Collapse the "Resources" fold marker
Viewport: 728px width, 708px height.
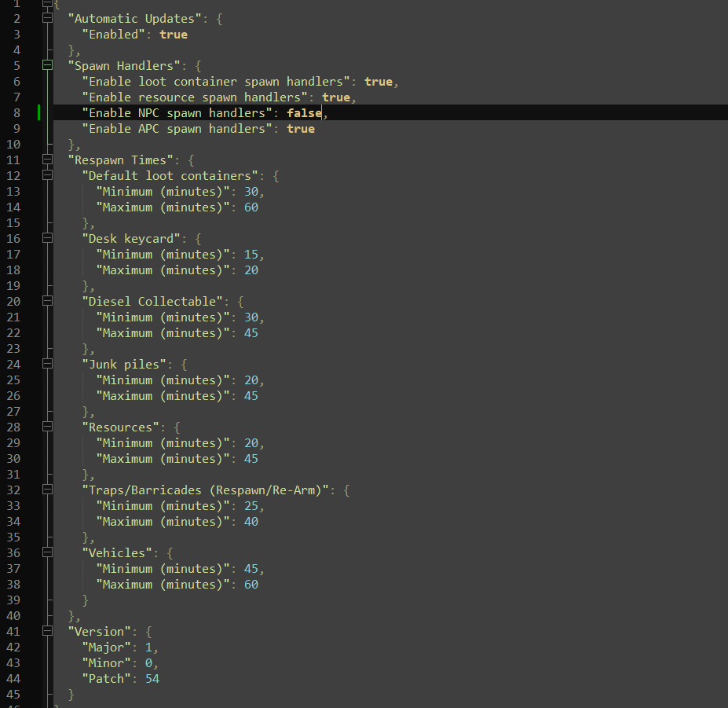pyautogui.click(x=47, y=427)
